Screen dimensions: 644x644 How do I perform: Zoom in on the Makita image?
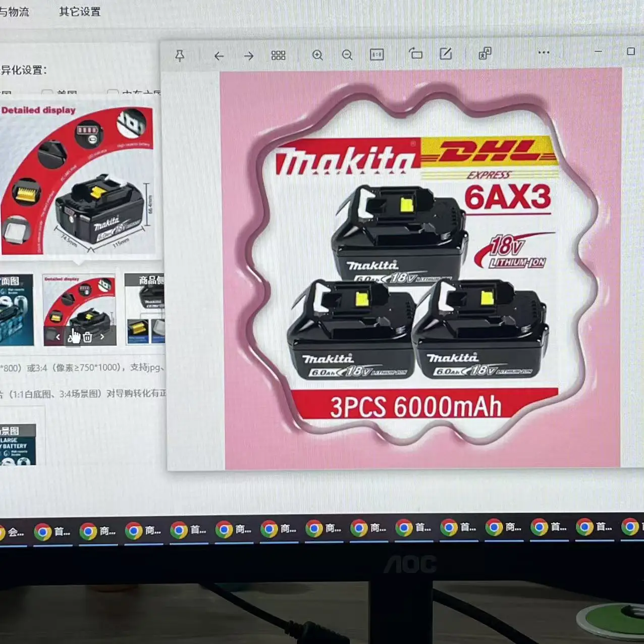pos(317,55)
